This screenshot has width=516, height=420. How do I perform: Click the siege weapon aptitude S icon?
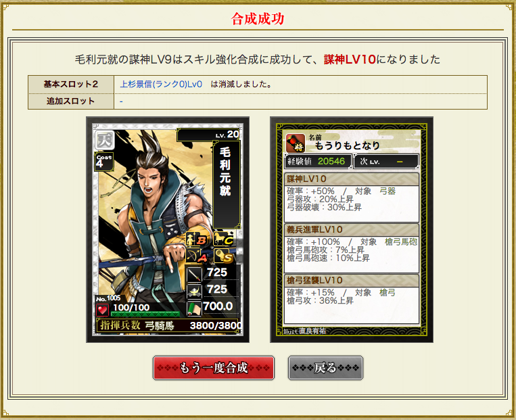223,256
